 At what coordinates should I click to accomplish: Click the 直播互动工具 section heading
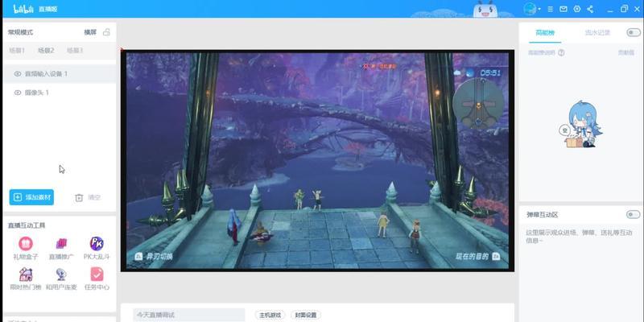[27, 225]
